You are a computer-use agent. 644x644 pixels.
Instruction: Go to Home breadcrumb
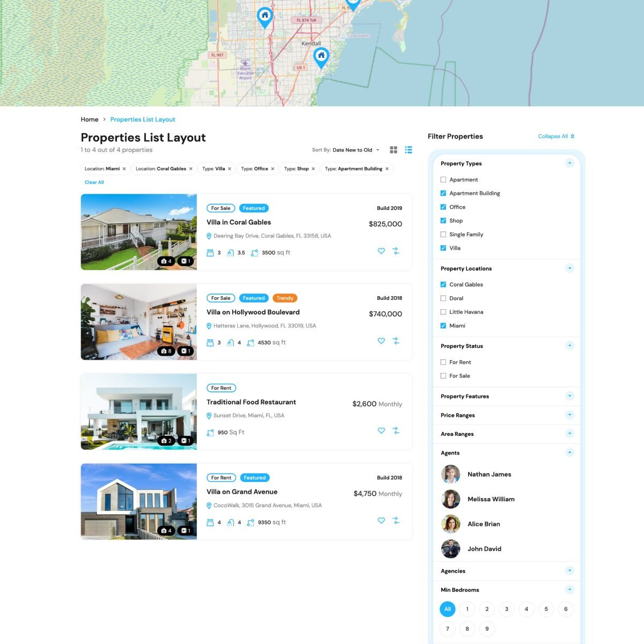click(90, 120)
